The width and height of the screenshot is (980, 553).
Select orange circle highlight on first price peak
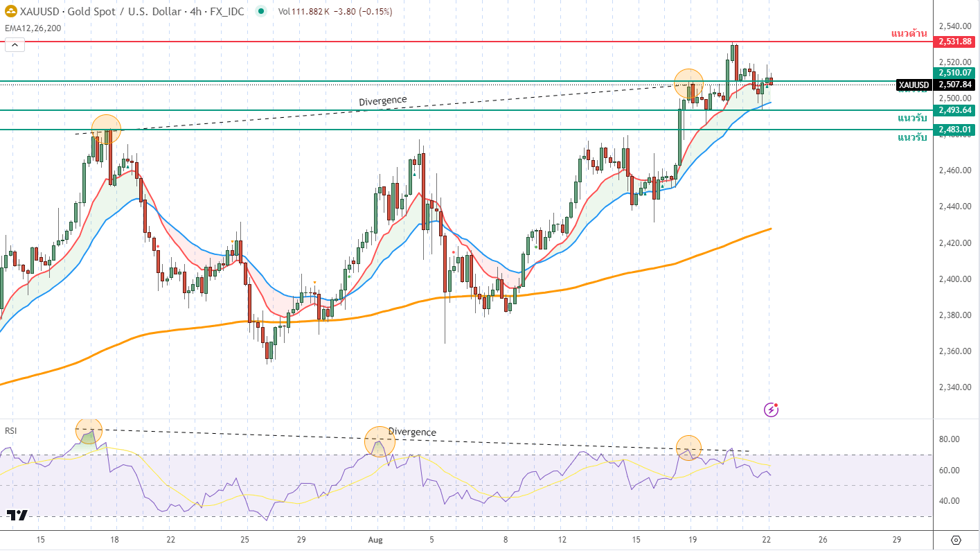[106, 129]
